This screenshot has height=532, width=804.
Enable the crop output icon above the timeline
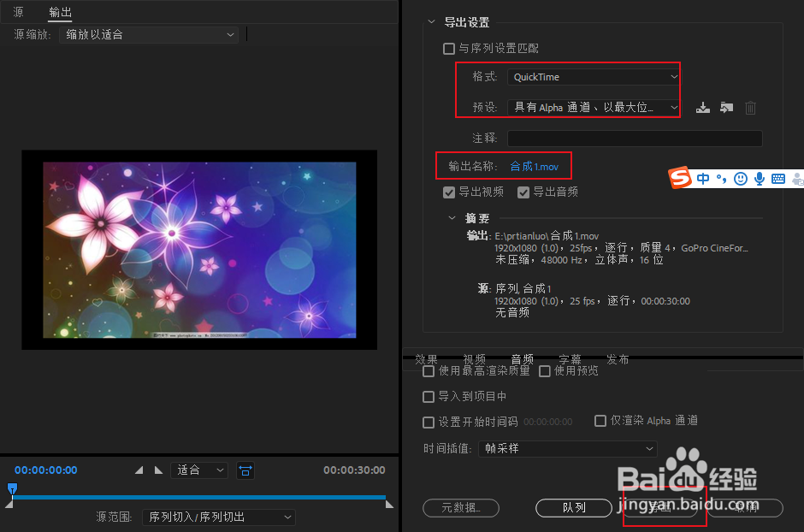click(245, 470)
